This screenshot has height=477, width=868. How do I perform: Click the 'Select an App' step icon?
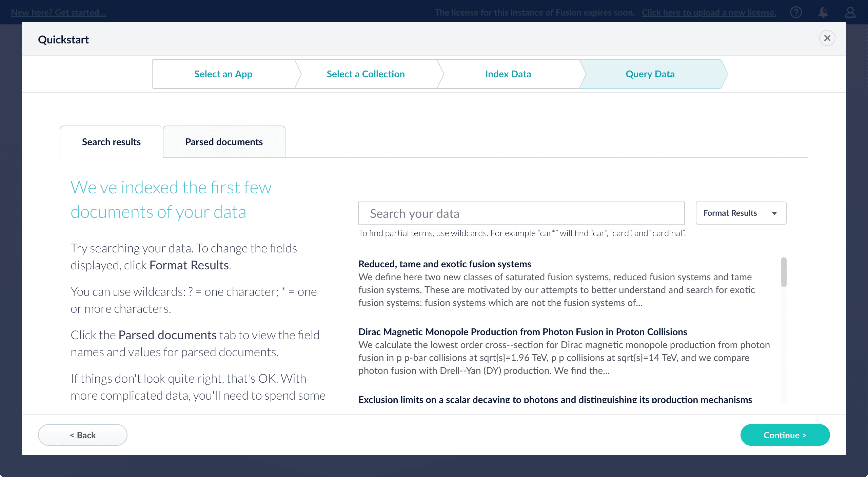pyautogui.click(x=223, y=74)
